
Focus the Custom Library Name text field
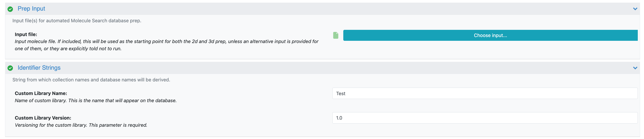pyautogui.click(x=484, y=93)
